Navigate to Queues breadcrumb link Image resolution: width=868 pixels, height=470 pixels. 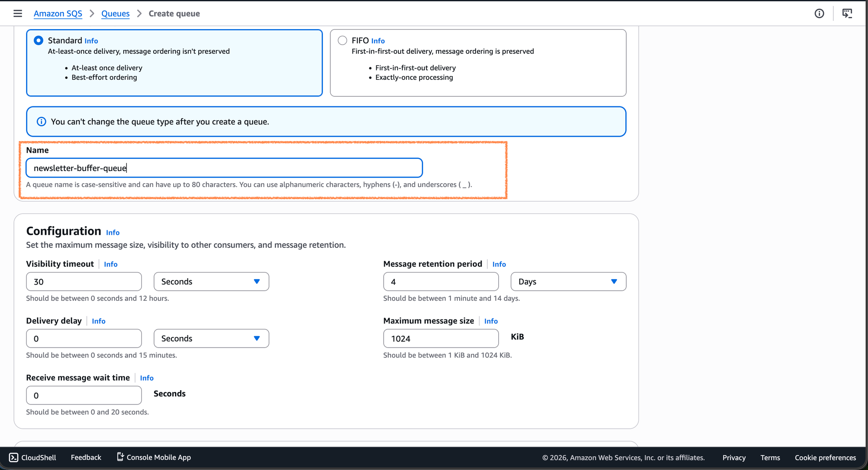115,13
